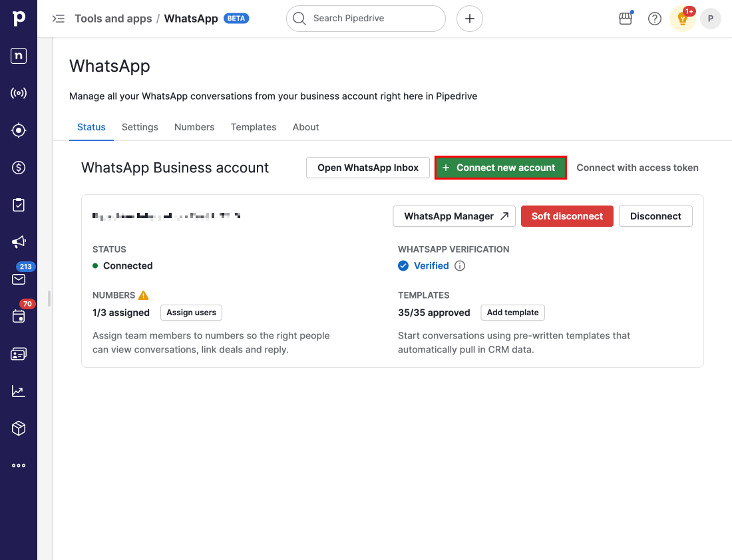Switch to the Settings tab
The width and height of the screenshot is (732, 560).
(x=140, y=127)
